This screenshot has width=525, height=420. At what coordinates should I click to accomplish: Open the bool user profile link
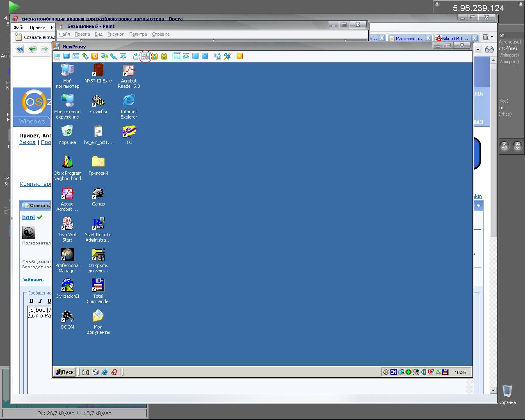(x=28, y=217)
